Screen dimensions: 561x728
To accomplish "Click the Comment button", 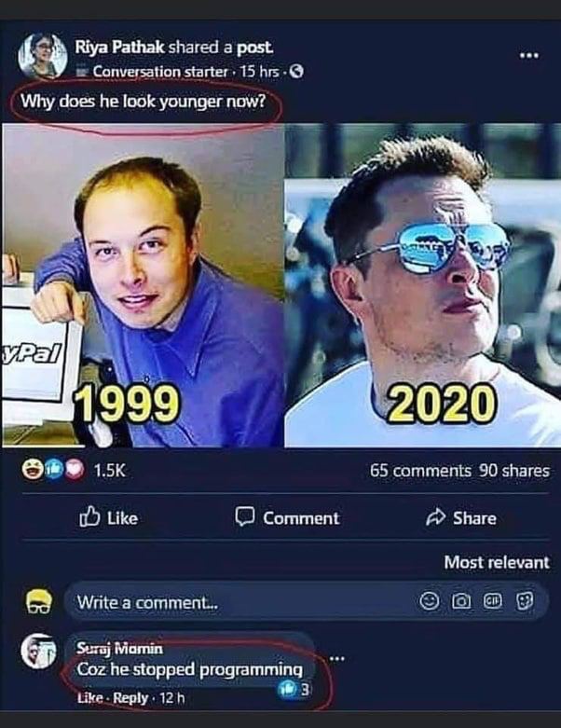I will (x=287, y=517).
